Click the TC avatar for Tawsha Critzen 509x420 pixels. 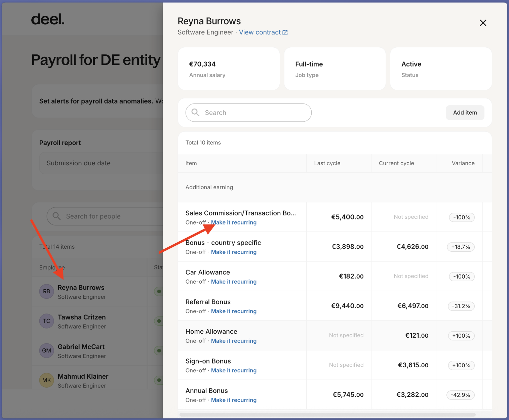coord(46,321)
